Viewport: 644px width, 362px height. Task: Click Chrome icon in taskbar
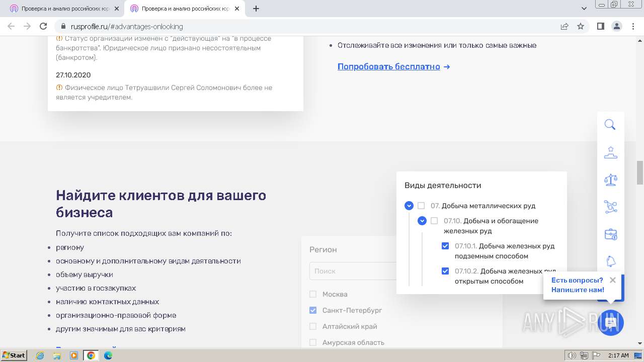tap(91, 355)
